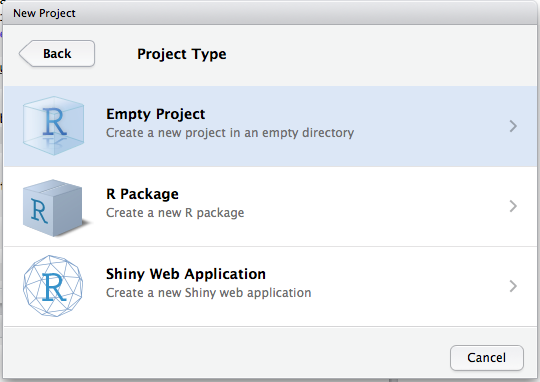Expand the R Package chevron arrow

[513, 206]
